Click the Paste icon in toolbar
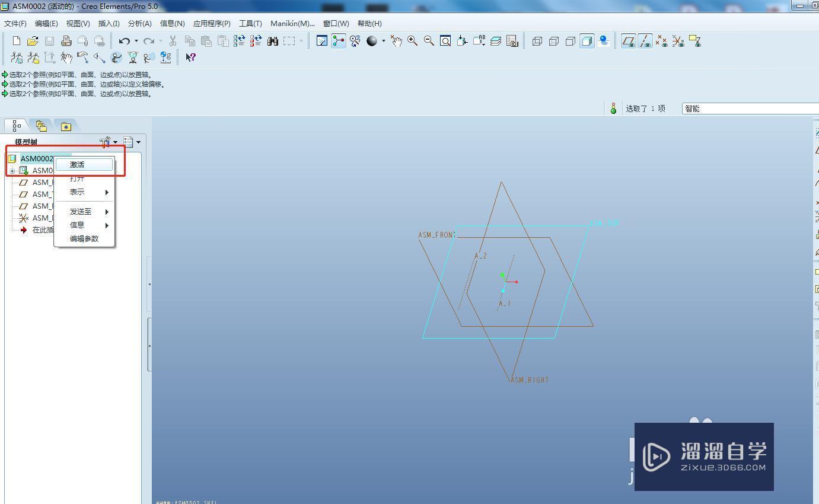This screenshot has width=819, height=504. [x=206, y=41]
